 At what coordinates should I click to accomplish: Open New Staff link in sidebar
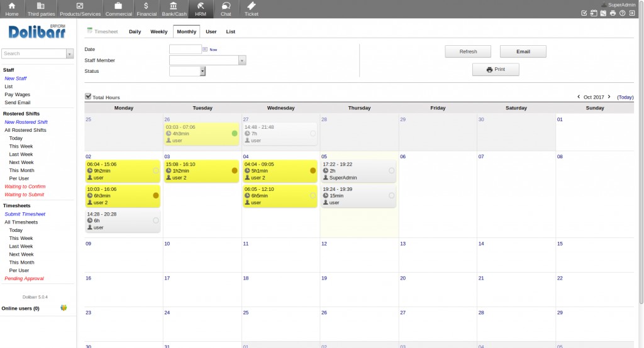coord(16,79)
